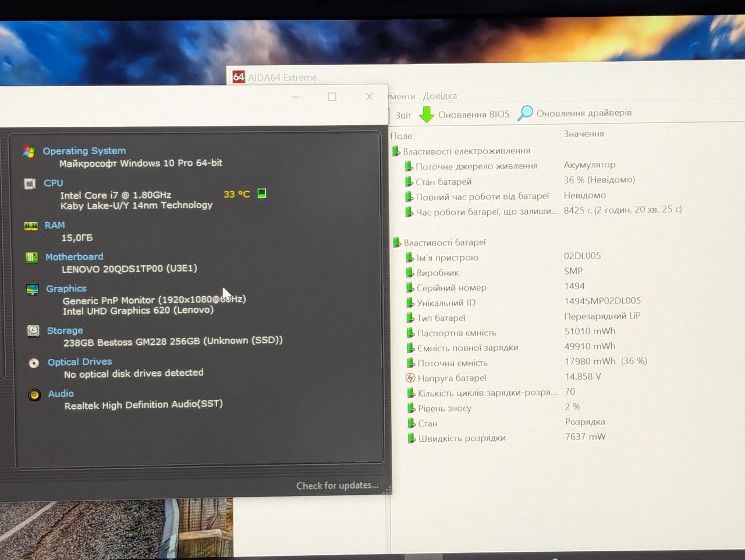Click the green CPU temperature indicator icon
The width and height of the screenshot is (745, 560).
click(262, 193)
